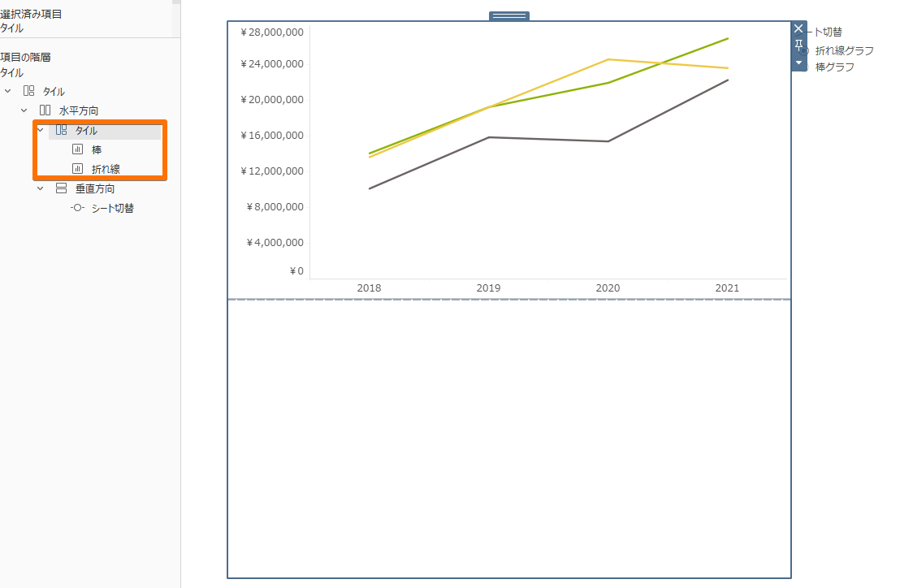Click the ¥28,000,000 axis label

[272, 32]
